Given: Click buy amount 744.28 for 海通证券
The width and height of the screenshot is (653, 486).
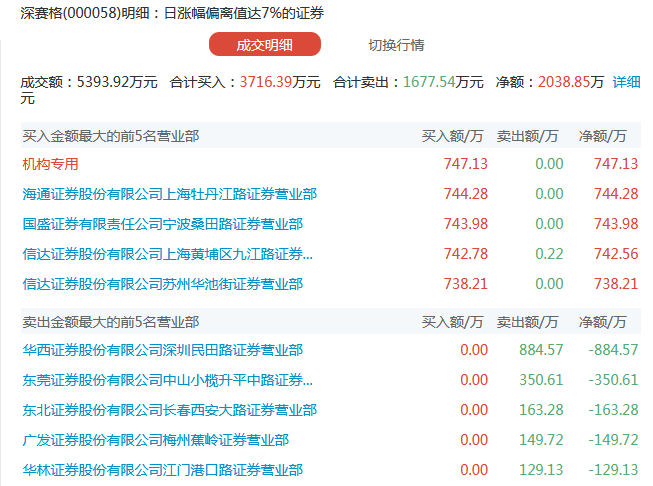Looking at the screenshot, I should 466,194.
